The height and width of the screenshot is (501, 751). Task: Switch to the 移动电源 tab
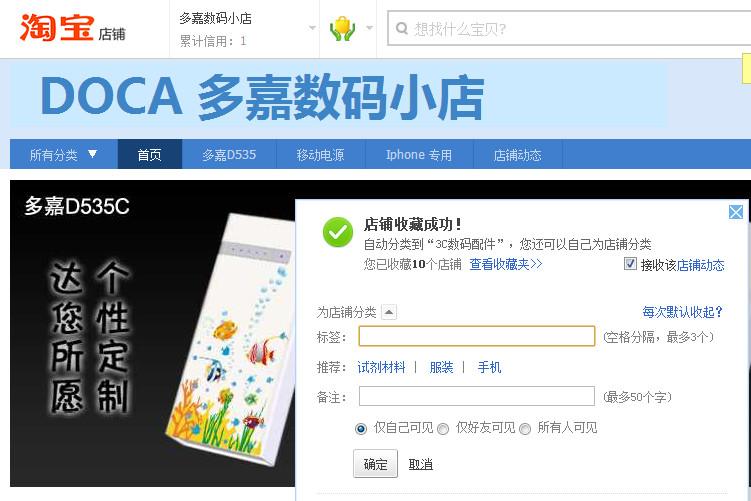320,154
